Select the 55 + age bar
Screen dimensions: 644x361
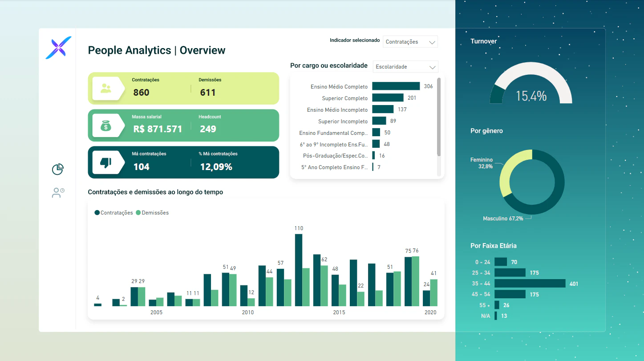[497, 305]
